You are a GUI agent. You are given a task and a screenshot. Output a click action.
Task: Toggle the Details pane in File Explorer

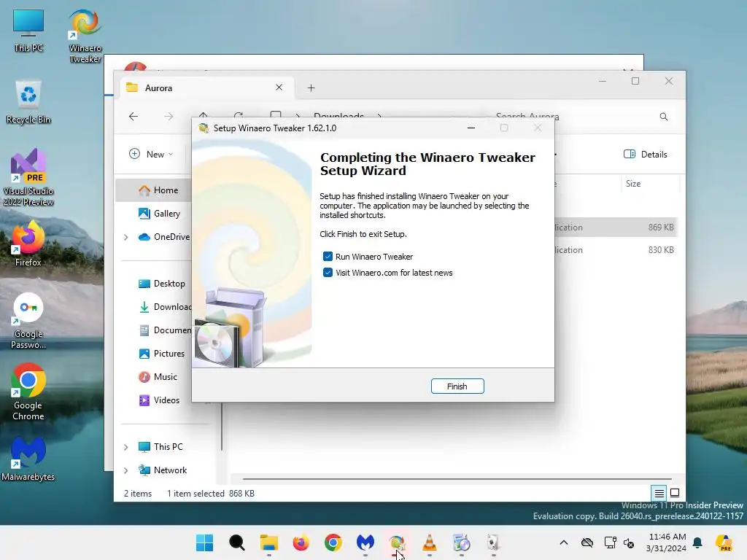click(x=646, y=155)
